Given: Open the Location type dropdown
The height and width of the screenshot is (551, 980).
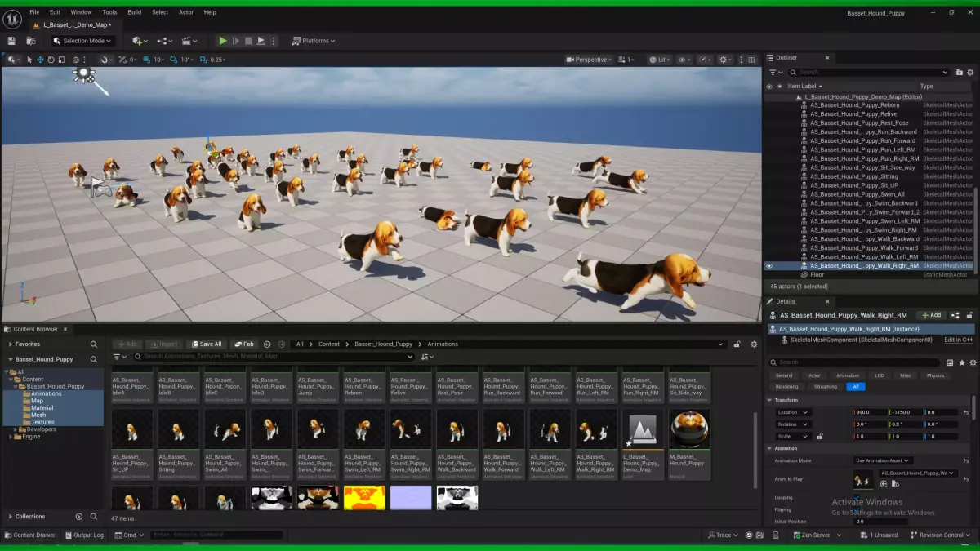Looking at the screenshot, I should pyautogui.click(x=793, y=412).
